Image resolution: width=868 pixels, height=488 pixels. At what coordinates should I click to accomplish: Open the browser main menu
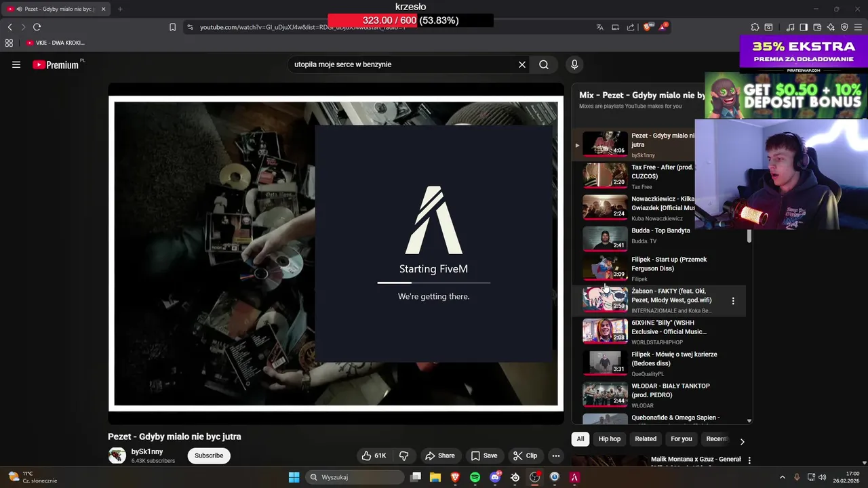point(858,27)
